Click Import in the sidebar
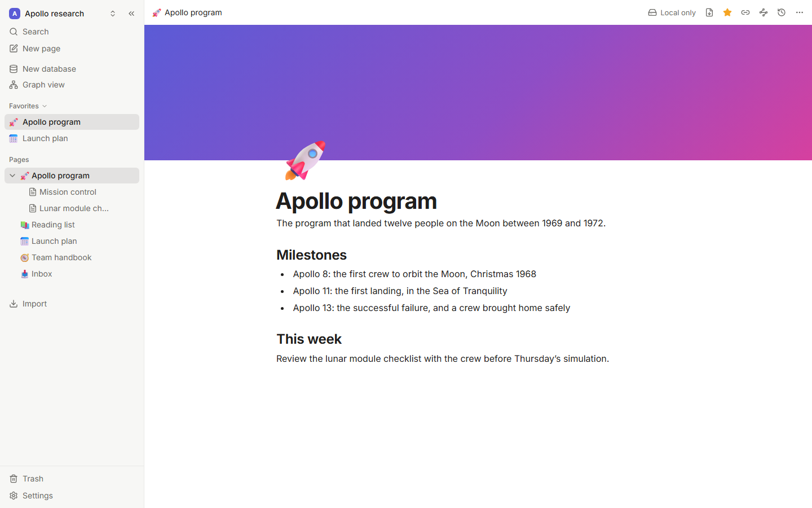 click(72, 304)
